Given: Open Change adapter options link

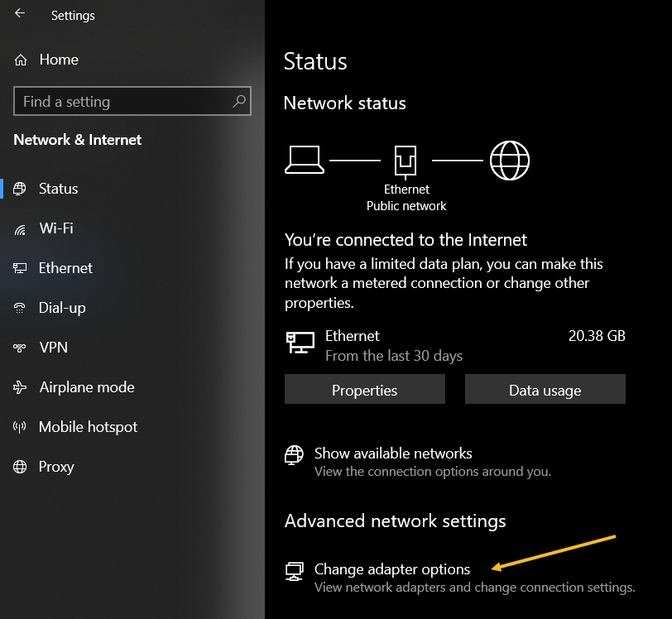Looking at the screenshot, I should (x=392, y=569).
